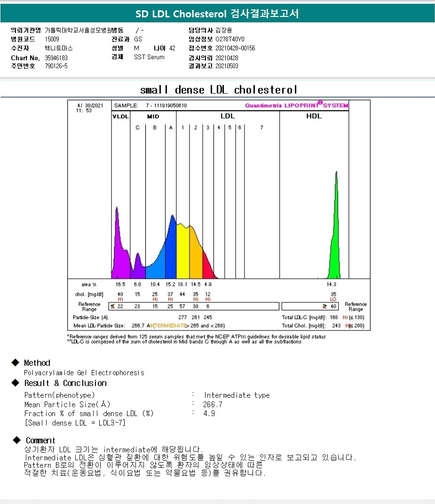Select patient name '핵니토마스'
435x504 pixels.
[x=58, y=48]
